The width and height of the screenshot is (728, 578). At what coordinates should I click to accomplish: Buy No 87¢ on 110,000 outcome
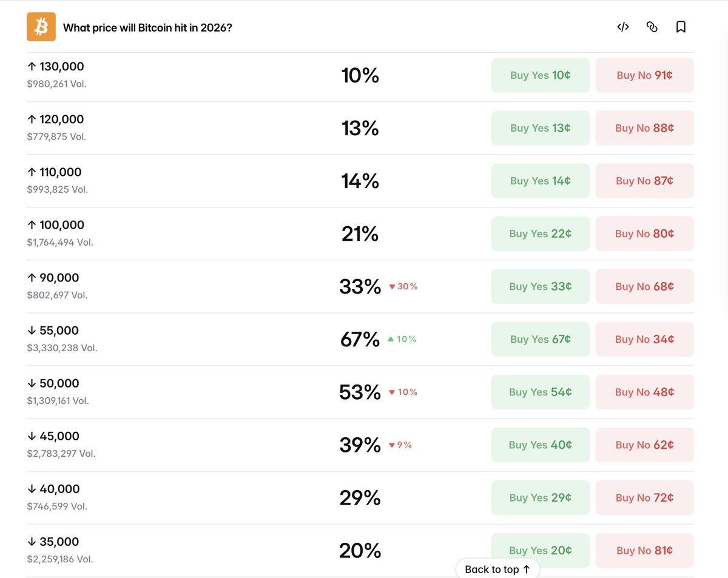coord(645,181)
